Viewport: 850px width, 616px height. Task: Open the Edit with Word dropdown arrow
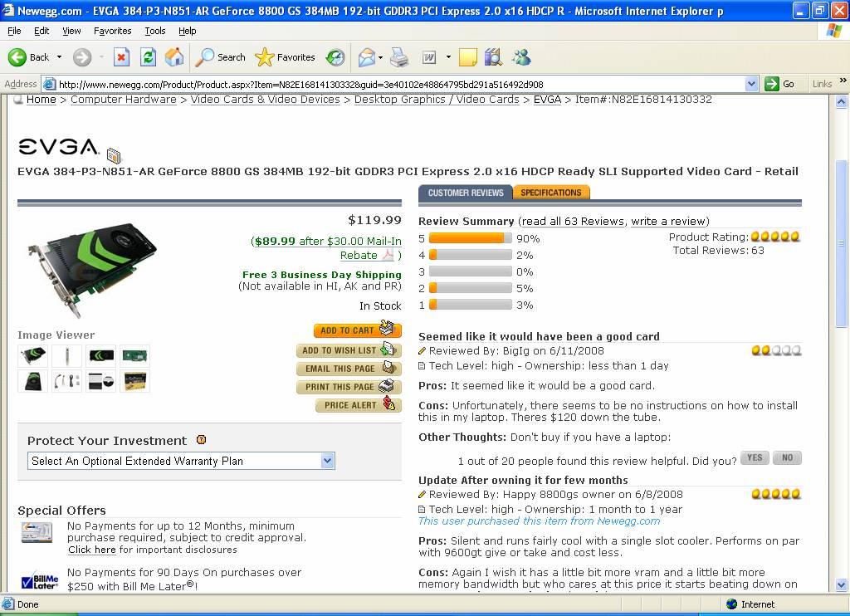448,57
